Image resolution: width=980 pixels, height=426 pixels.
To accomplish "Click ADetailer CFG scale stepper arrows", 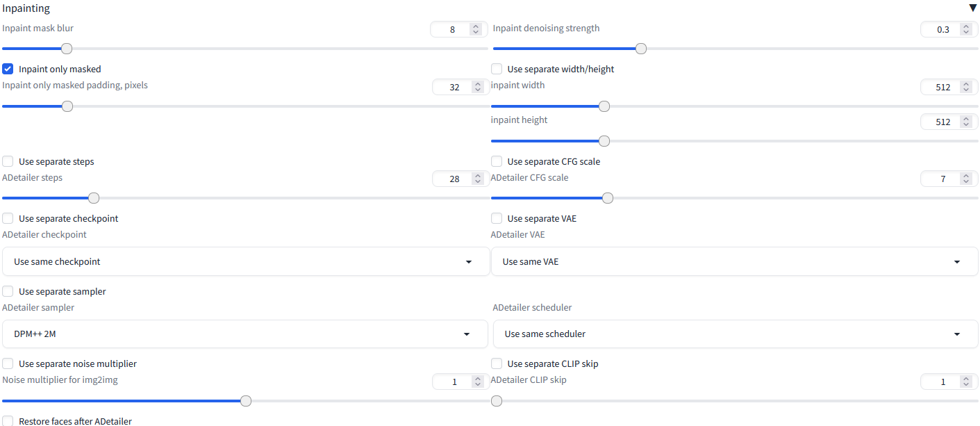I will (x=965, y=179).
